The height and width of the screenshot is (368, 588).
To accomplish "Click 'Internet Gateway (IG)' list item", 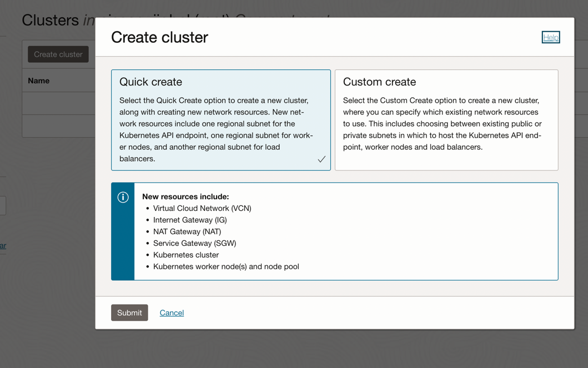I will point(190,220).
